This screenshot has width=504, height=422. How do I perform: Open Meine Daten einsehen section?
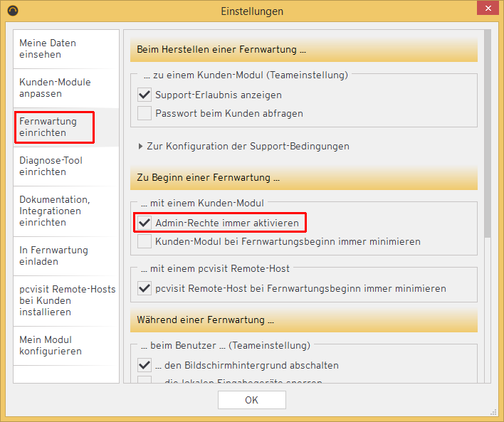(48, 49)
